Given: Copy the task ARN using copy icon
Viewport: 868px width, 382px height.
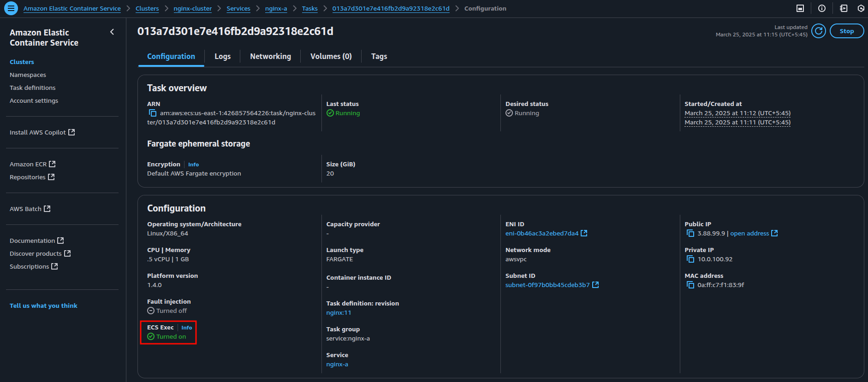Looking at the screenshot, I should [x=153, y=113].
